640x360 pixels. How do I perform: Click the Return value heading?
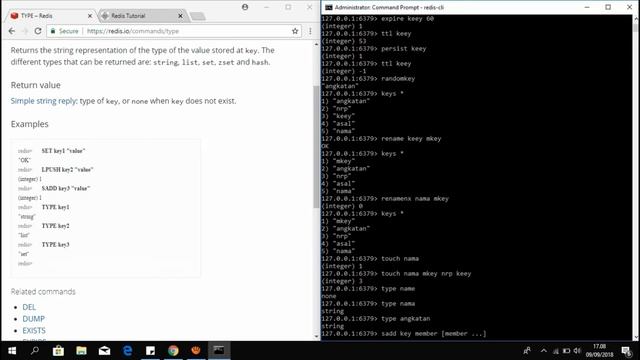(36, 85)
